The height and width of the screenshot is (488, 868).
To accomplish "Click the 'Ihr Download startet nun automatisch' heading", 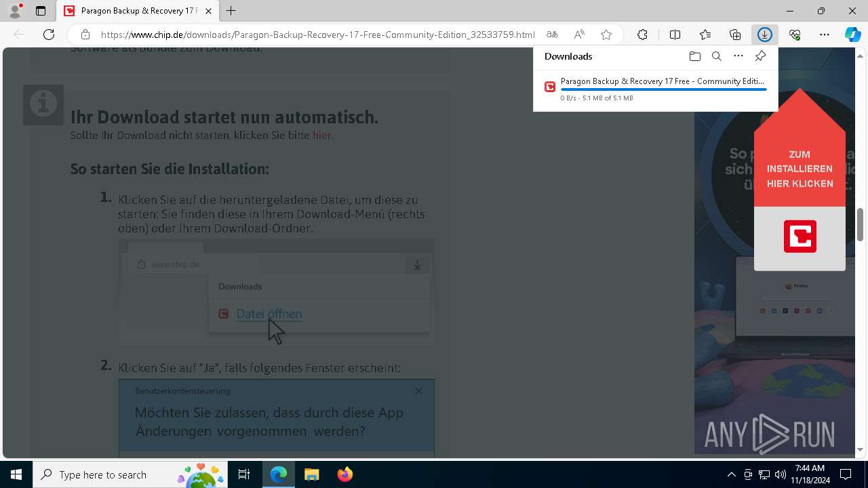I will (224, 117).
